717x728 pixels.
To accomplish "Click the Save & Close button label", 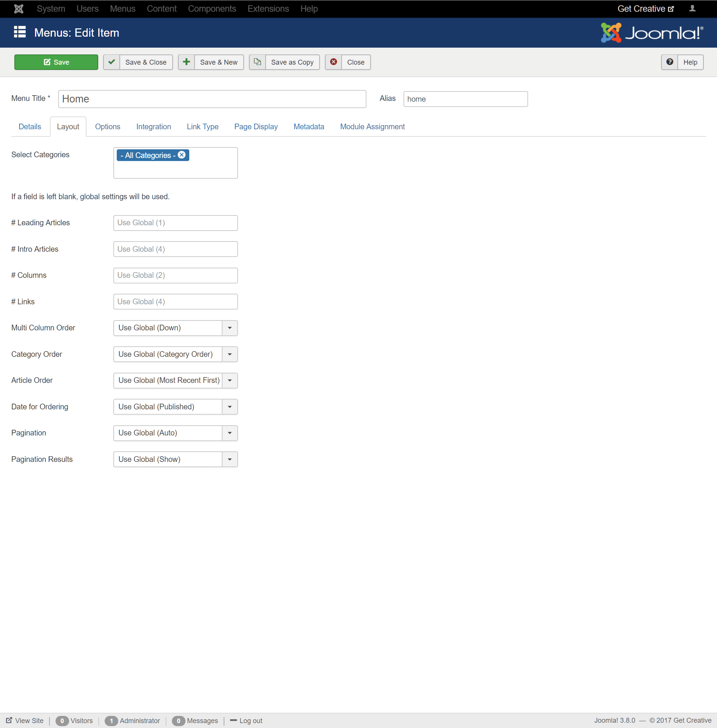I will pyautogui.click(x=146, y=62).
